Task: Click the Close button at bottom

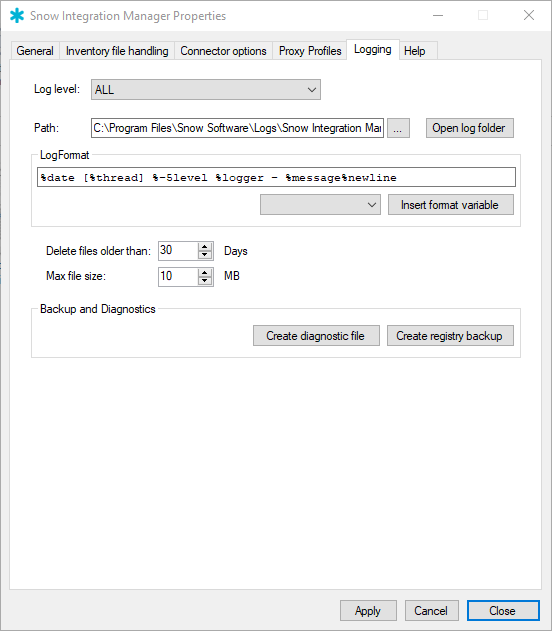Action: coord(503,610)
